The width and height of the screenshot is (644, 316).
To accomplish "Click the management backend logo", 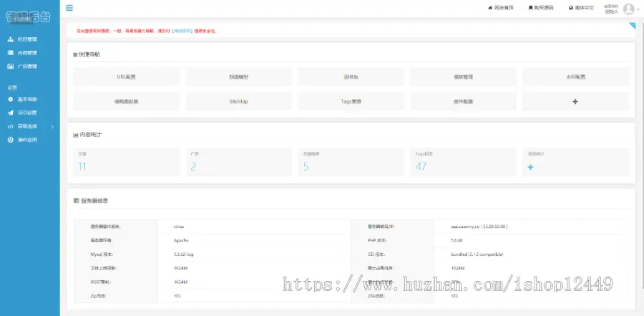I will click(28, 17).
